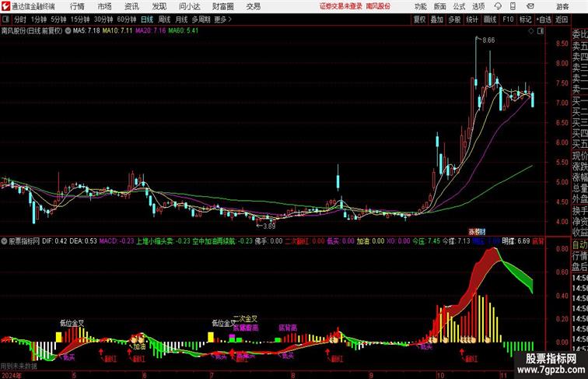Click the DIF: 0.42 value
Image resolution: width=588 pixels, height=379 pixels.
click(x=54, y=241)
